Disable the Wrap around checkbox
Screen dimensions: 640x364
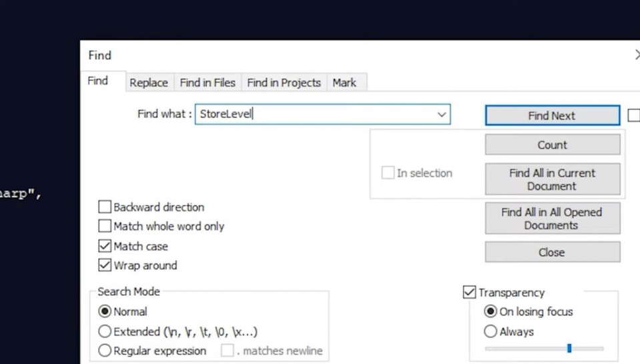coord(105,265)
